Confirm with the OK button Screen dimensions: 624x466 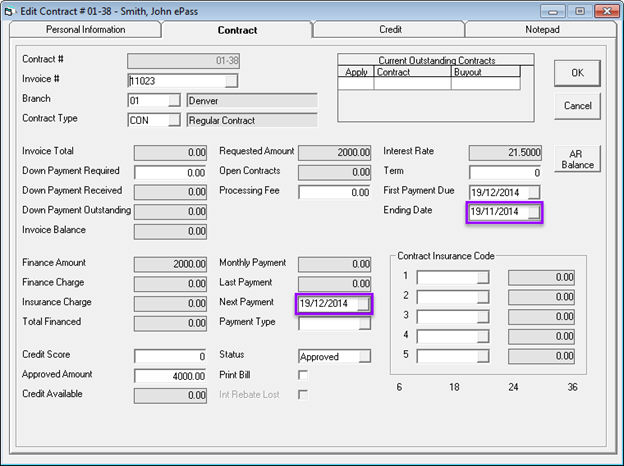pyautogui.click(x=577, y=73)
